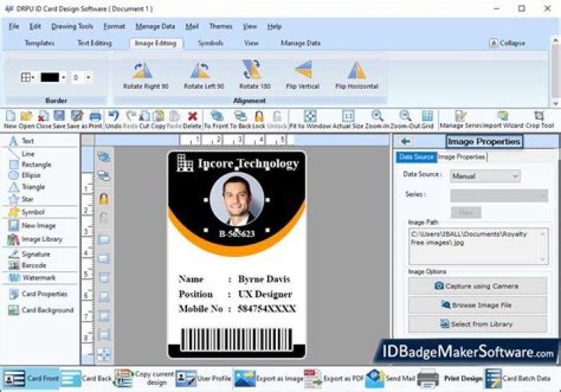Viewport: 561px width, 392px height.
Task: Click the New document toolbar icon
Action: pyautogui.click(x=10, y=116)
